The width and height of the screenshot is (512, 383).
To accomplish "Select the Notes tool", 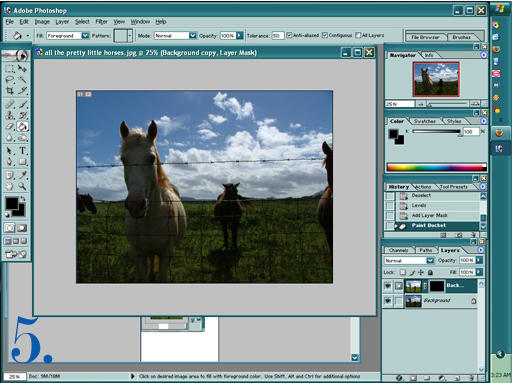I will tap(9, 175).
